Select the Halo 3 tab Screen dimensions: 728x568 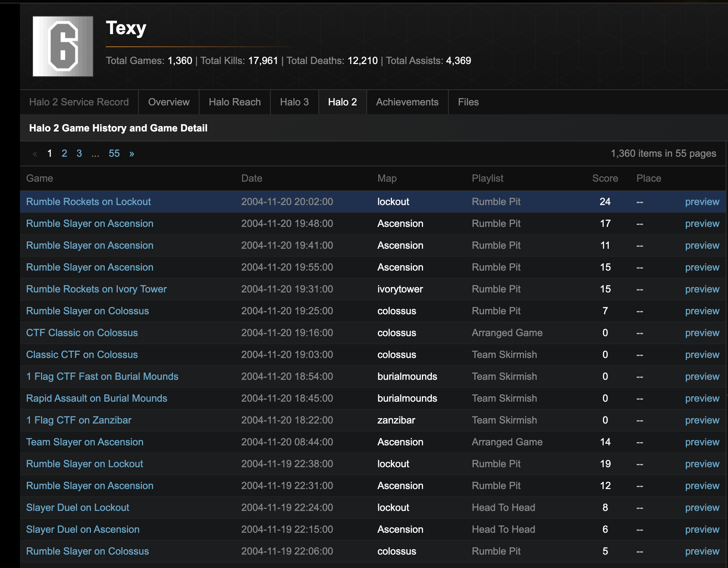click(294, 102)
